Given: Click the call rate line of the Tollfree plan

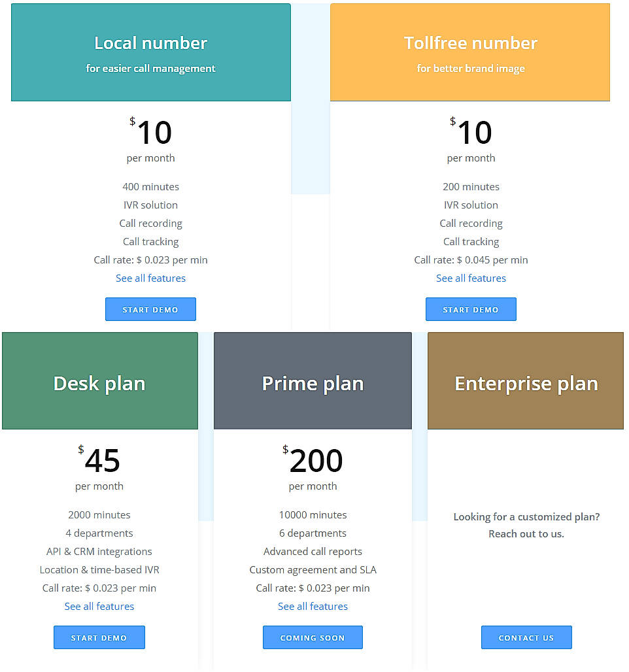Looking at the screenshot, I should tap(471, 260).
